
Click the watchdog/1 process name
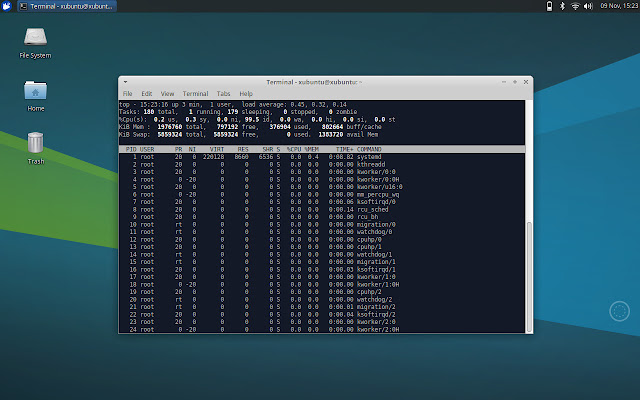click(374, 255)
